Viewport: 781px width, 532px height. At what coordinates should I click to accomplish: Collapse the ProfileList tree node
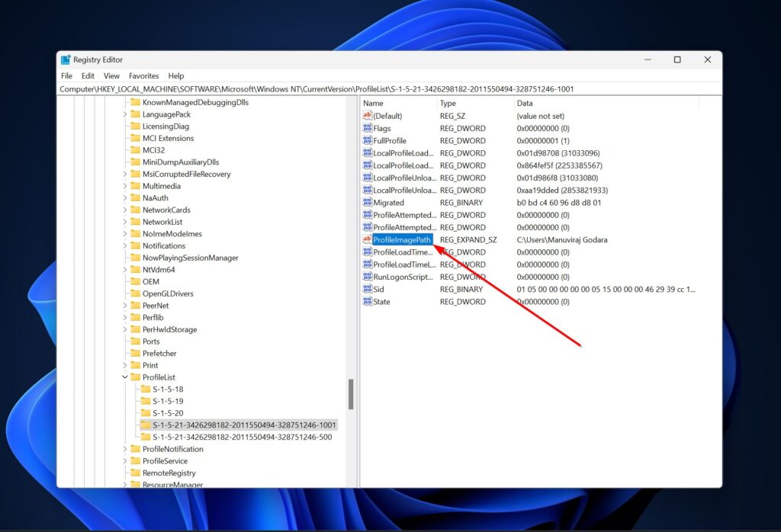[127, 377]
